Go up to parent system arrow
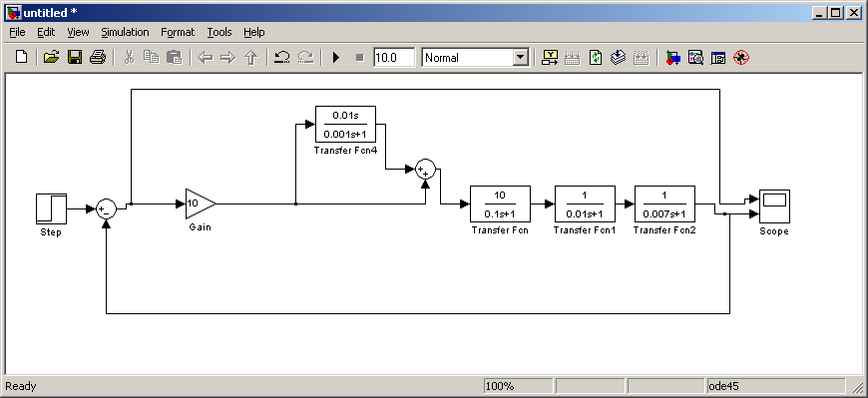Viewport: 868px width, 398px height. [x=251, y=57]
